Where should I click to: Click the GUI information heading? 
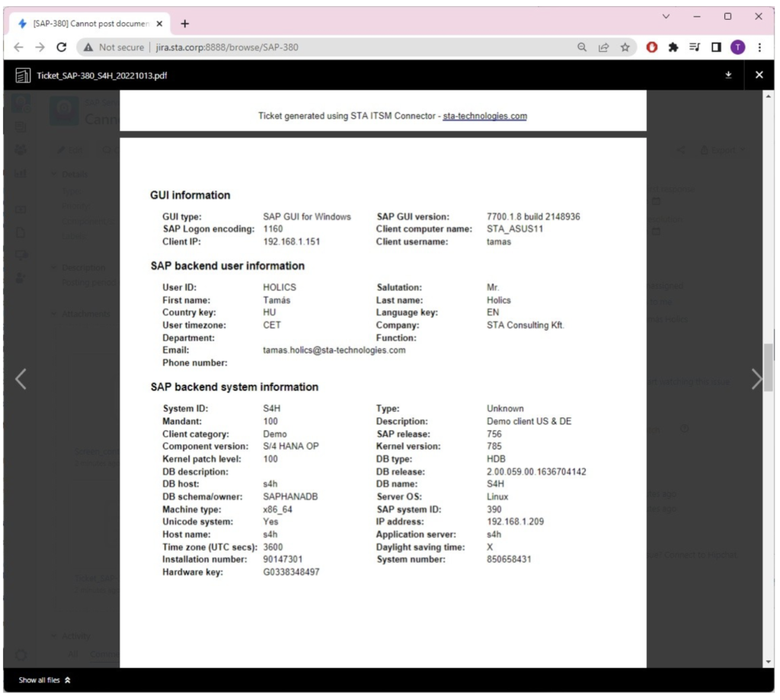pyautogui.click(x=190, y=195)
